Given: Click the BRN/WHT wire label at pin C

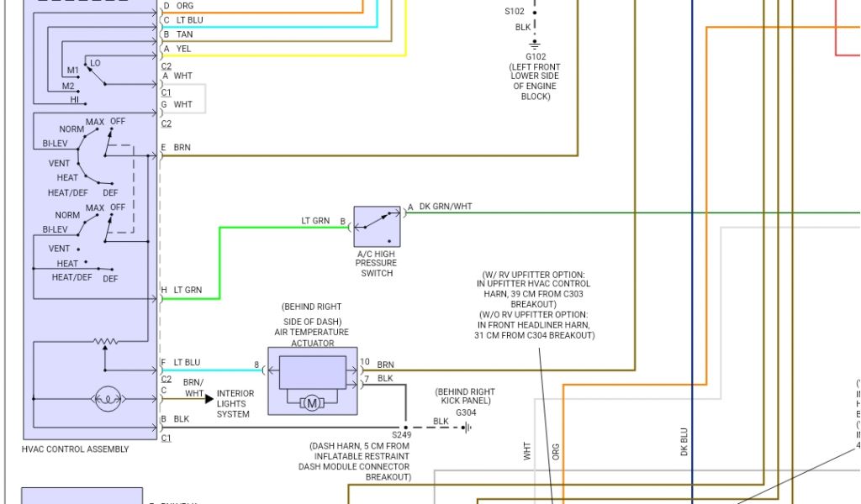Looking at the screenshot, I should coord(194,388).
